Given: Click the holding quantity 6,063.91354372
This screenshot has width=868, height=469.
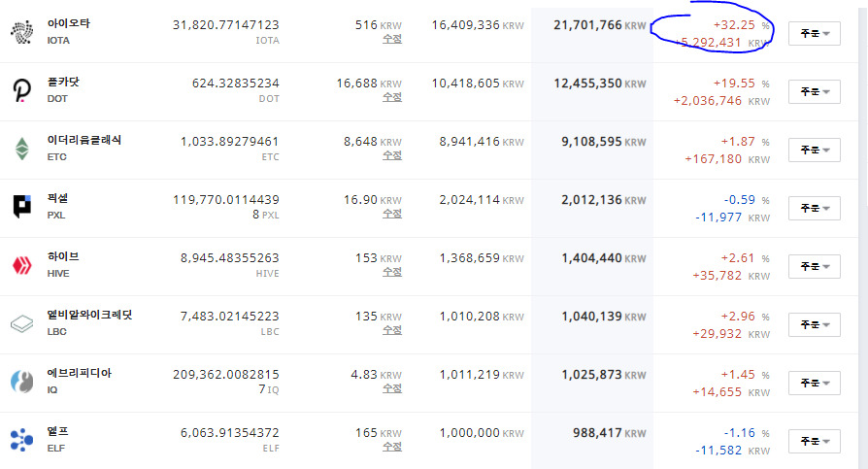Looking at the screenshot, I should [230, 432].
